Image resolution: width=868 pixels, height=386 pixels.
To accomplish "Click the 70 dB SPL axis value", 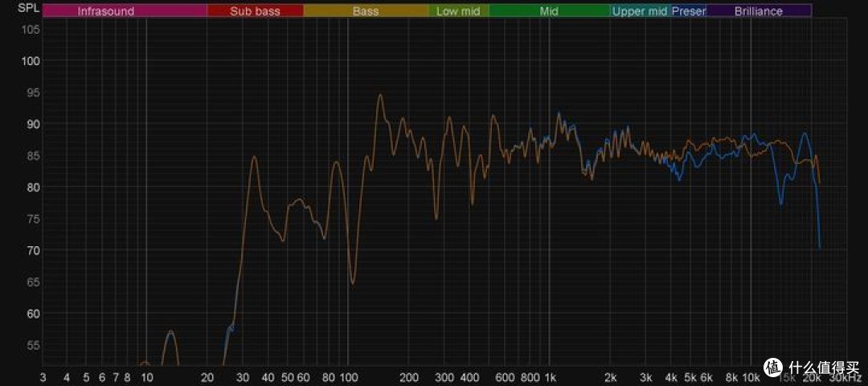I will click(31, 251).
